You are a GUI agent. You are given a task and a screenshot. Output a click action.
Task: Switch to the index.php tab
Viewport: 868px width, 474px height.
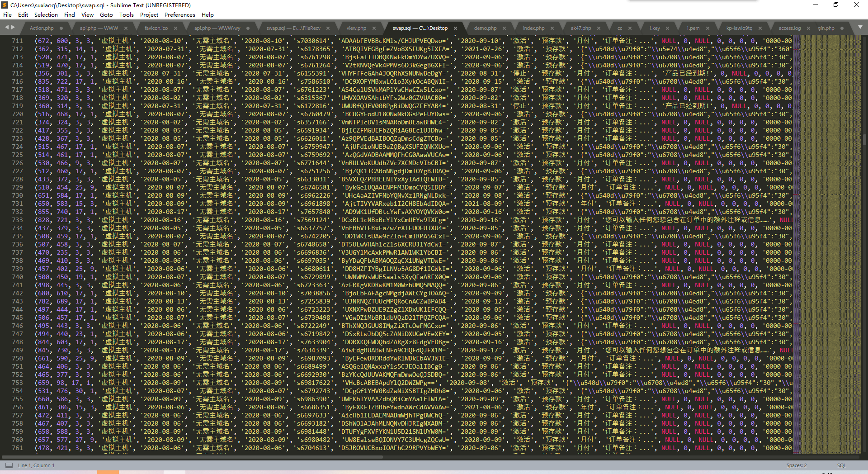tap(533, 28)
